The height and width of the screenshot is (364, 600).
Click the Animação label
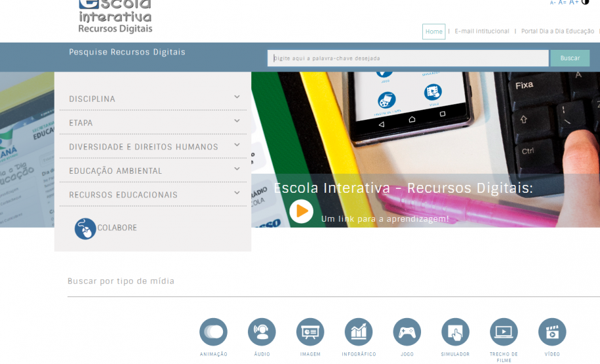[214, 354]
